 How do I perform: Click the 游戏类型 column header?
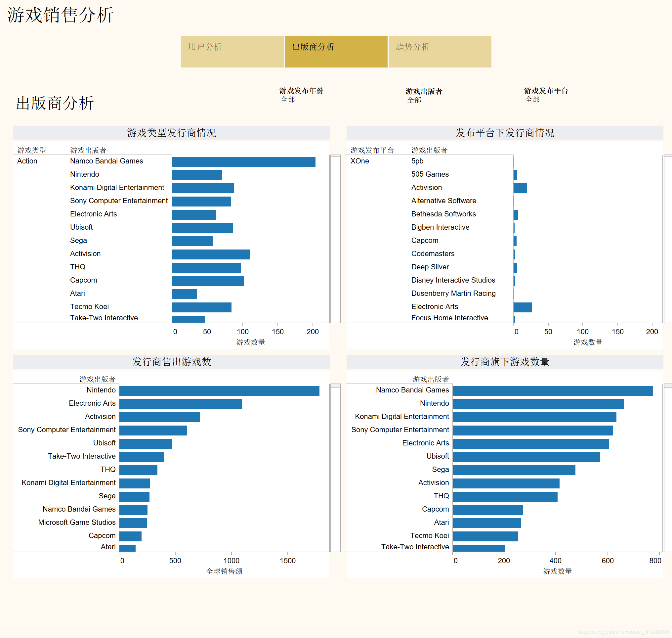click(x=32, y=150)
